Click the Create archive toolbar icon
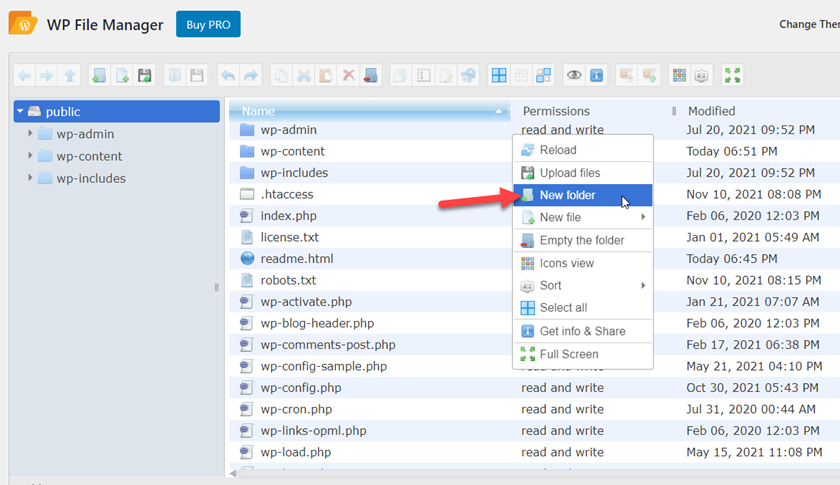Image resolution: width=840 pixels, height=485 pixels. [x=649, y=76]
